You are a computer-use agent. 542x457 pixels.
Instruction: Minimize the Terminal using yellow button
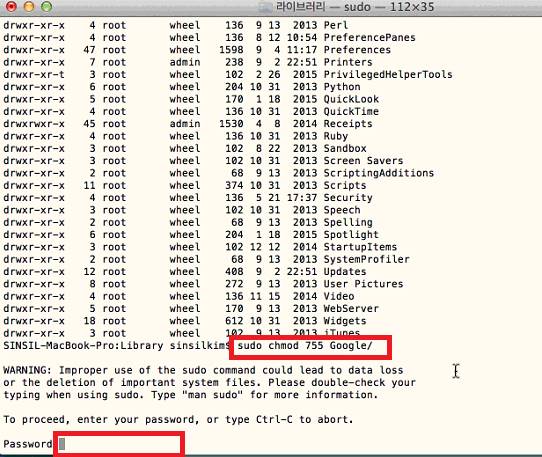pyautogui.click(x=29, y=6)
